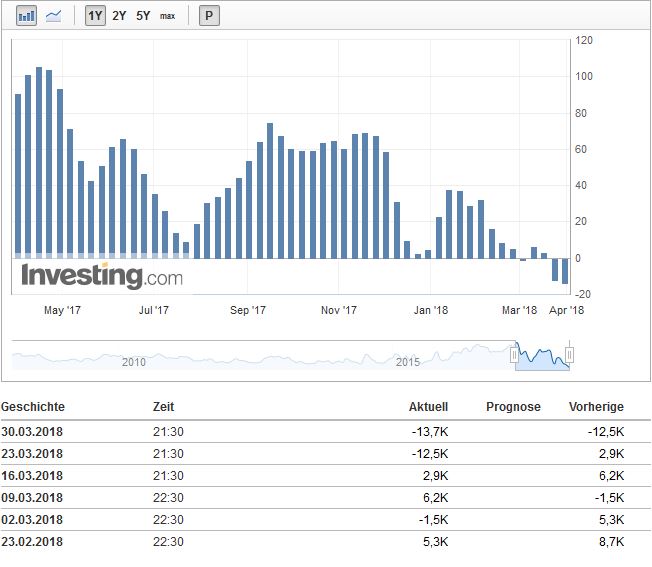
Task: Click the Vorherige column header
Action: 596,407
